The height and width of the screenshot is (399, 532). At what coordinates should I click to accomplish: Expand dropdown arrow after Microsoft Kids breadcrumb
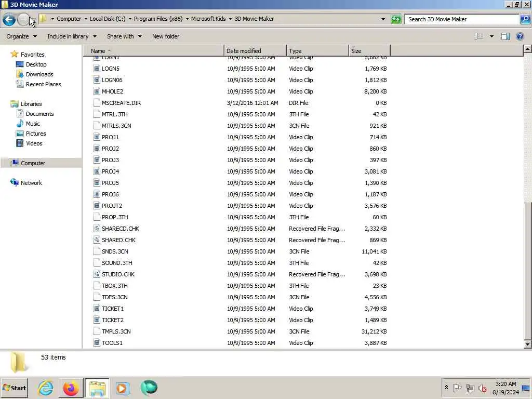(x=230, y=19)
